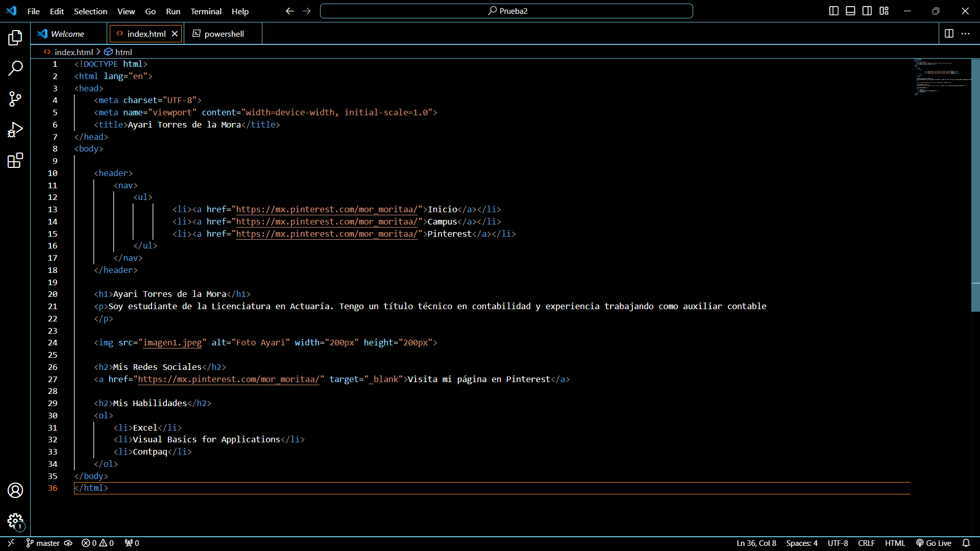
Task: Open the Source Control view
Action: click(x=15, y=99)
